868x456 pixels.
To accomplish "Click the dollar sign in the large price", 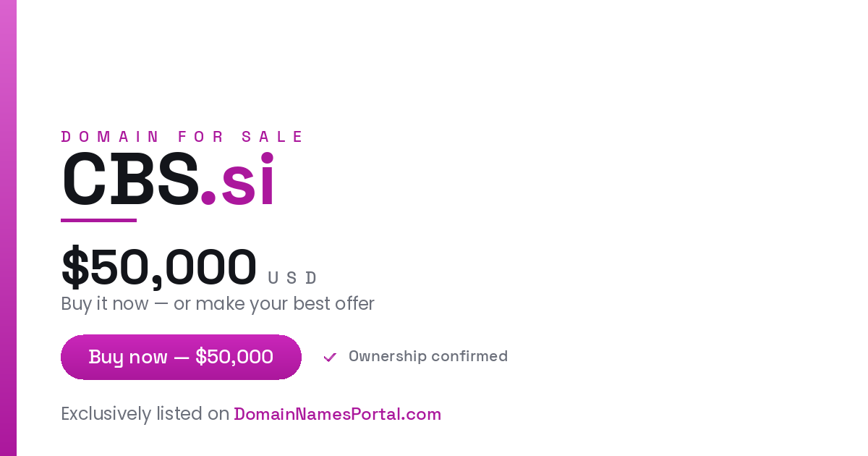I will [75, 267].
